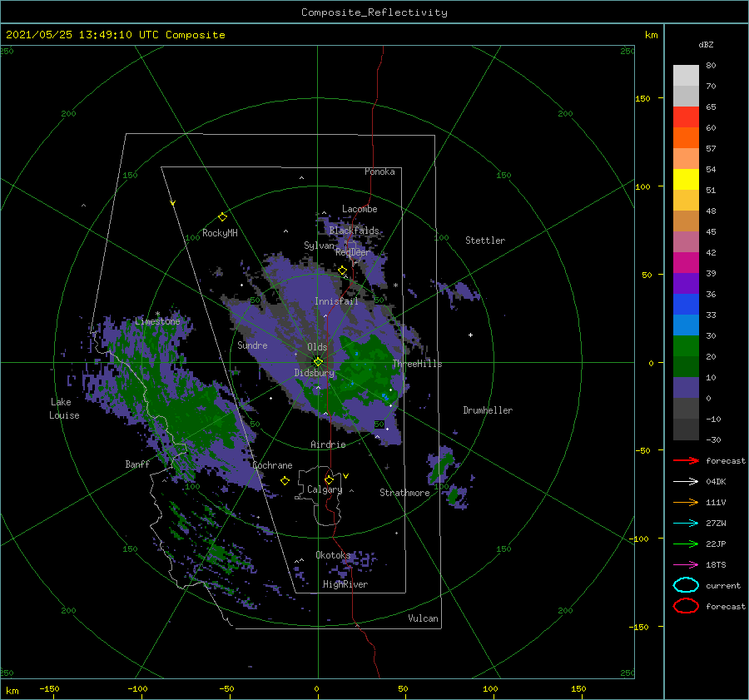Pick the magenta 39-42 dBZ swatch
The image size is (749, 700).
686,263
